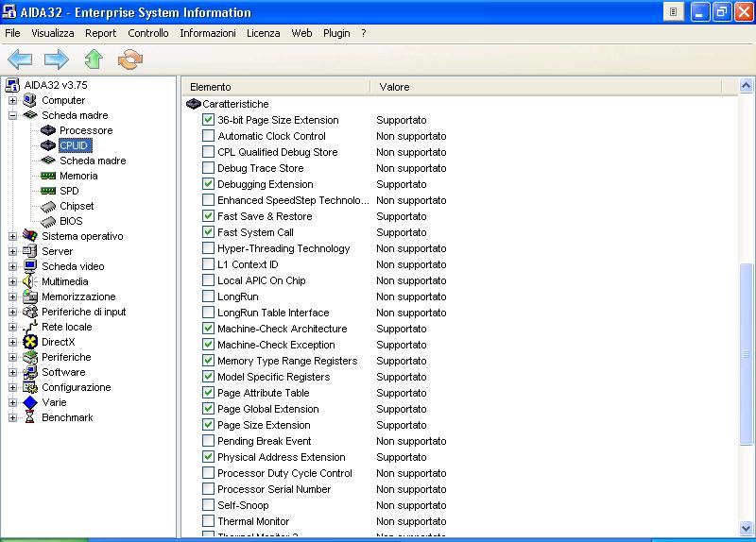The width and height of the screenshot is (756, 542).
Task: Click the Caratteristiche chip icon
Action: [194, 104]
